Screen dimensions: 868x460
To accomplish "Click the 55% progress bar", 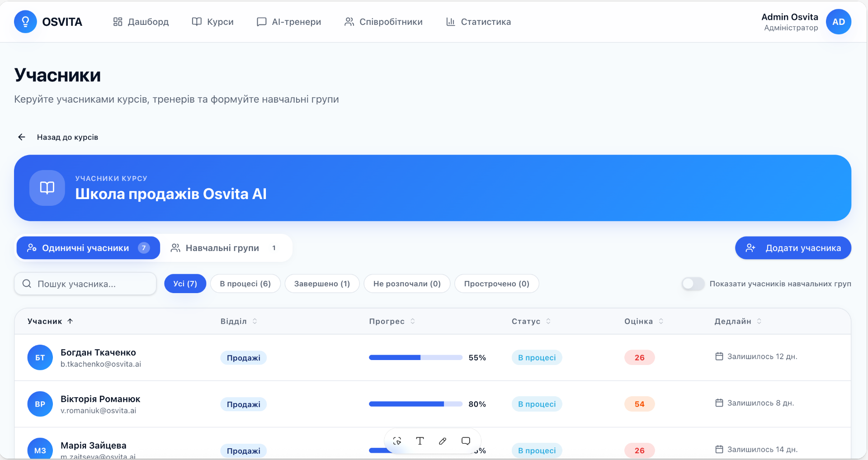I will [415, 357].
